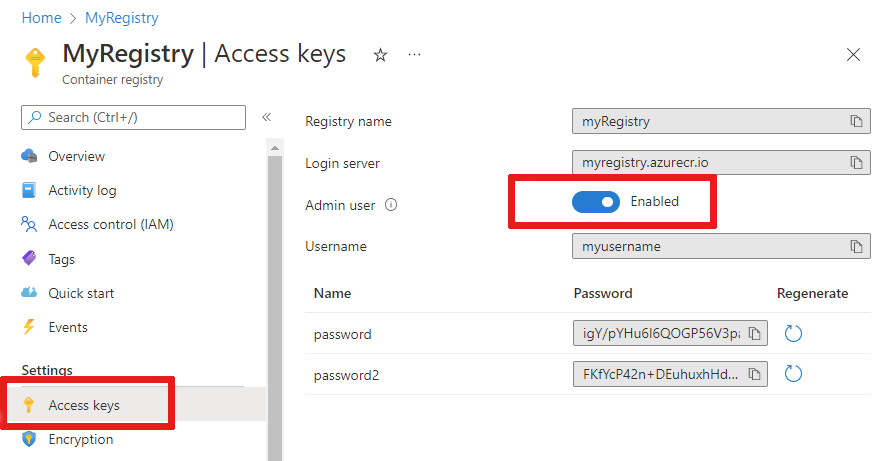892x461 pixels.
Task: Copy the Registry name value
Action: [x=856, y=122]
